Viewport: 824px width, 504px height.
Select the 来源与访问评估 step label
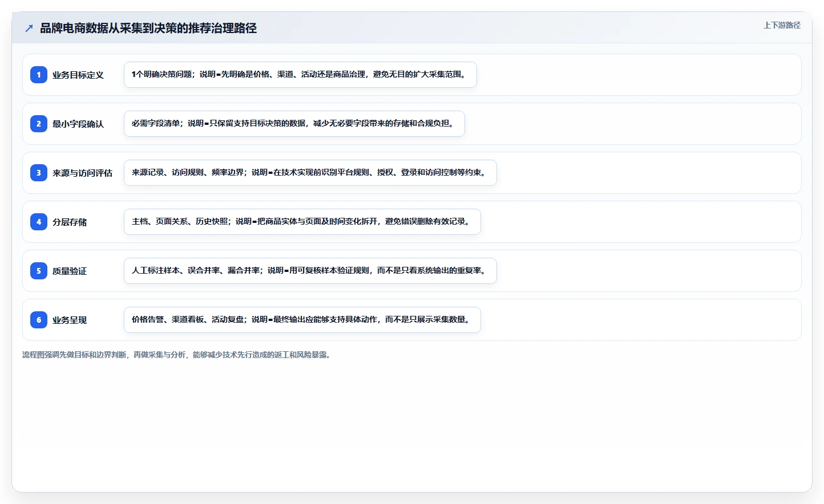point(82,173)
